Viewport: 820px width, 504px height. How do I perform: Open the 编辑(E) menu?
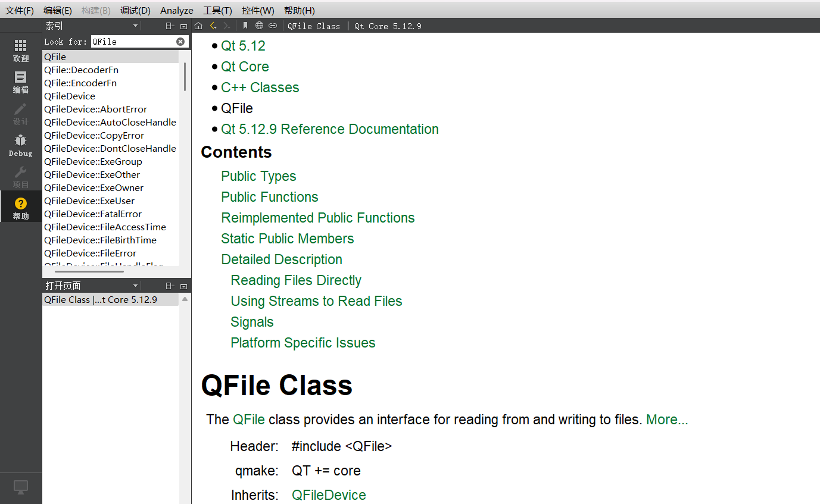coord(58,10)
